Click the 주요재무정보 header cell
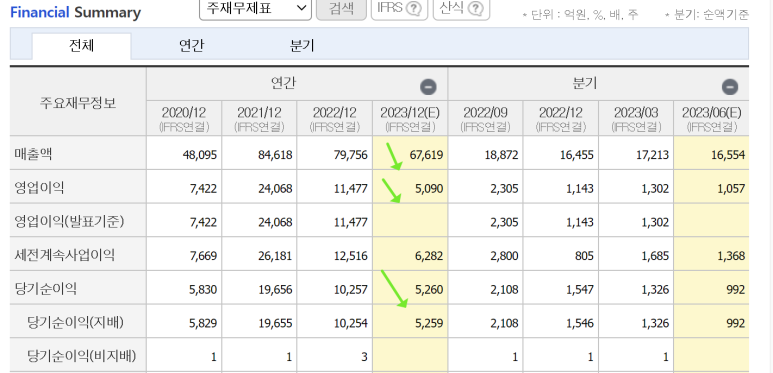The image size is (773, 373). pos(78,102)
